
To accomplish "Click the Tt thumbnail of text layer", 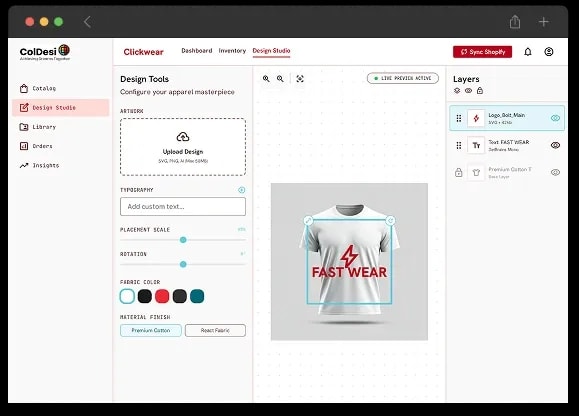I will [476, 145].
